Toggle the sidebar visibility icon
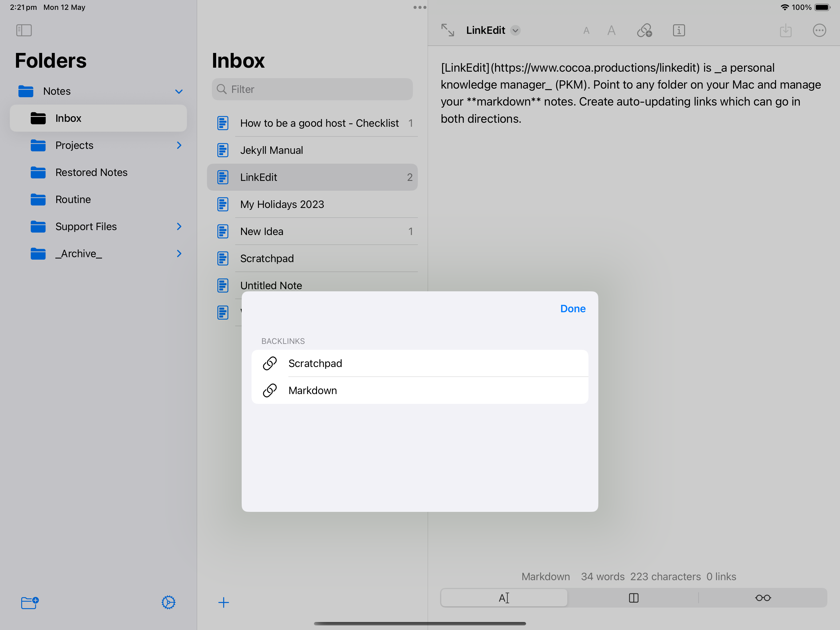The height and width of the screenshot is (630, 840). click(24, 30)
